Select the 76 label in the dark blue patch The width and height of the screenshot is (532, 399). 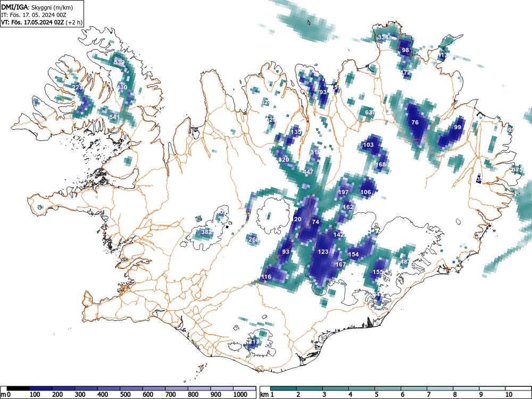pos(415,122)
